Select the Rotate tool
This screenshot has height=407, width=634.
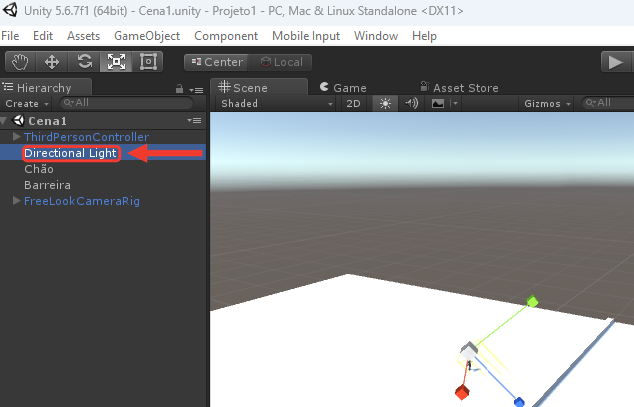(84, 62)
